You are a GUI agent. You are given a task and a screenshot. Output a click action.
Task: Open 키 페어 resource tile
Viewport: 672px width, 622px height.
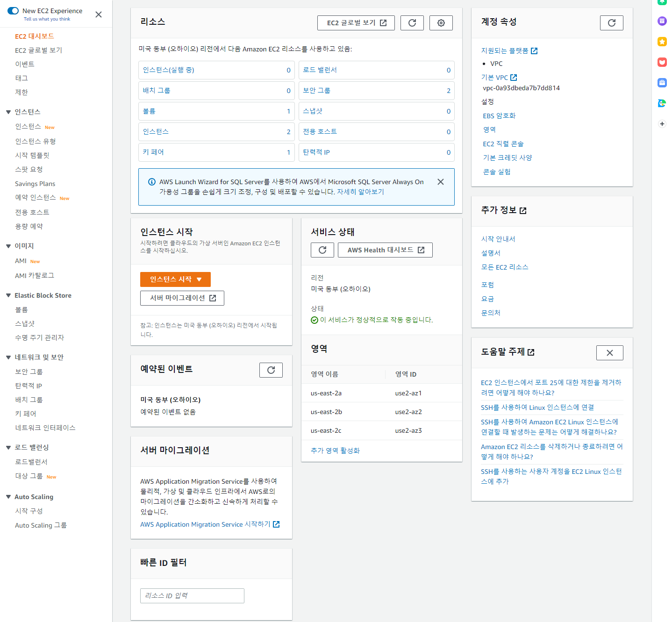[x=216, y=152]
